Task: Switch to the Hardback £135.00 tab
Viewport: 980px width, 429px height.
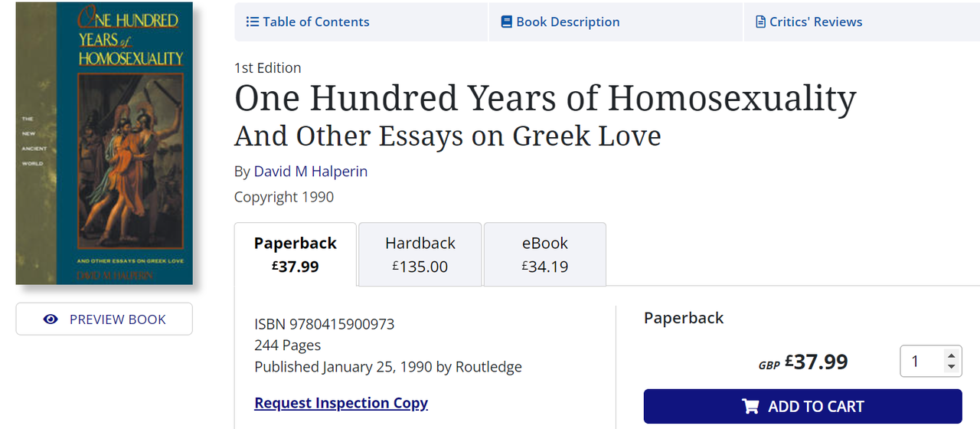Action: point(420,254)
